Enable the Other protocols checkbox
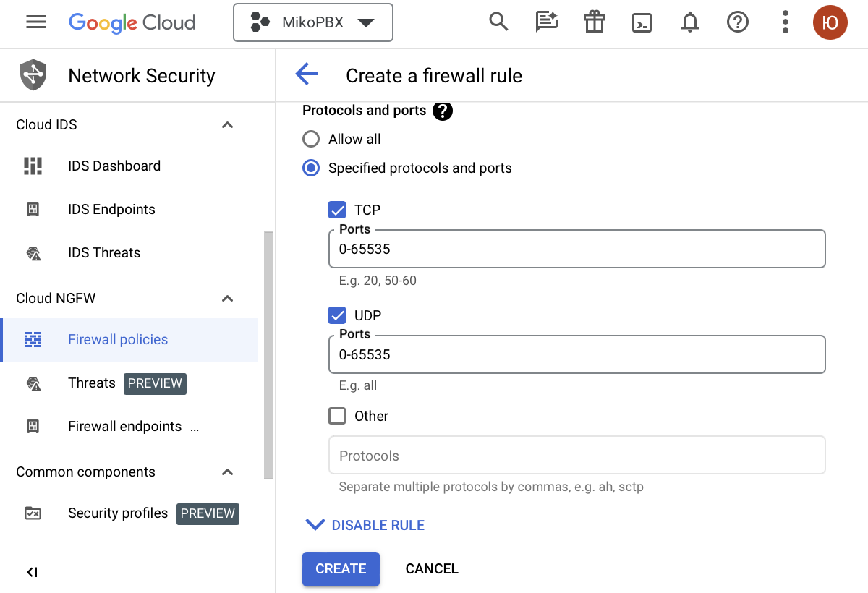Screen dimensions: 868x593 [x=337, y=416]
